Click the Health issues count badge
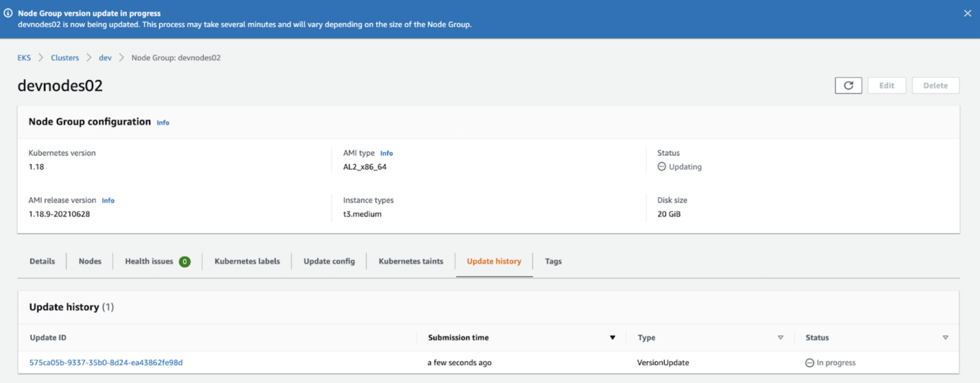Image resolution: width=980 pixels, height=383 pixels. coord(185,261)
